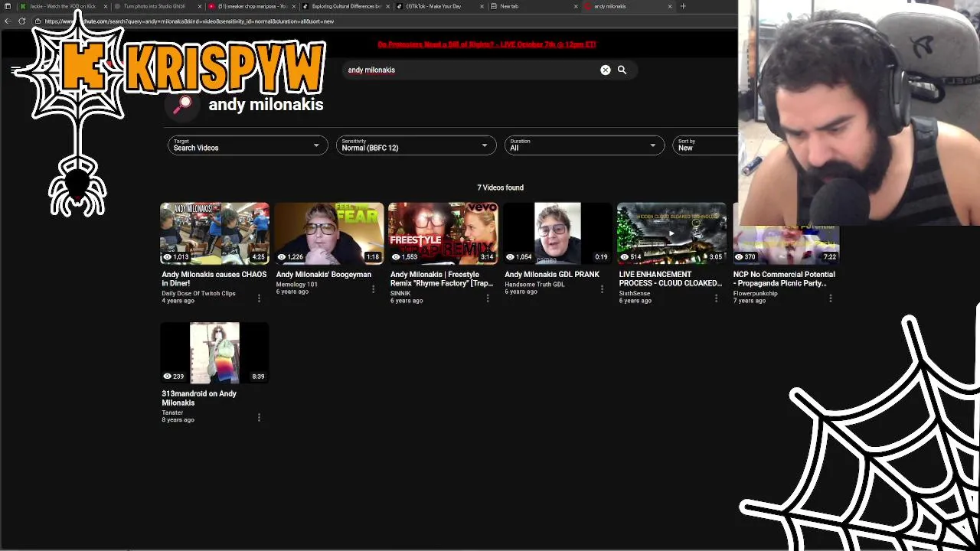The height and width of the screenshot is (551, 980).
Task: Close the 'sneaker chop mariposa' YouTube tab
Action: [294, 6]
